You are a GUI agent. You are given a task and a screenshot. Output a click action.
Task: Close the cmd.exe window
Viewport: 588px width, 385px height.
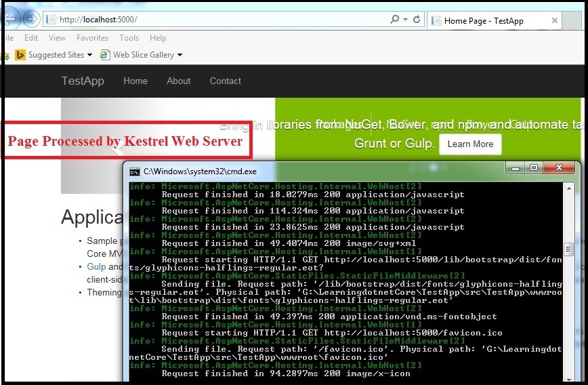(559, 167)
